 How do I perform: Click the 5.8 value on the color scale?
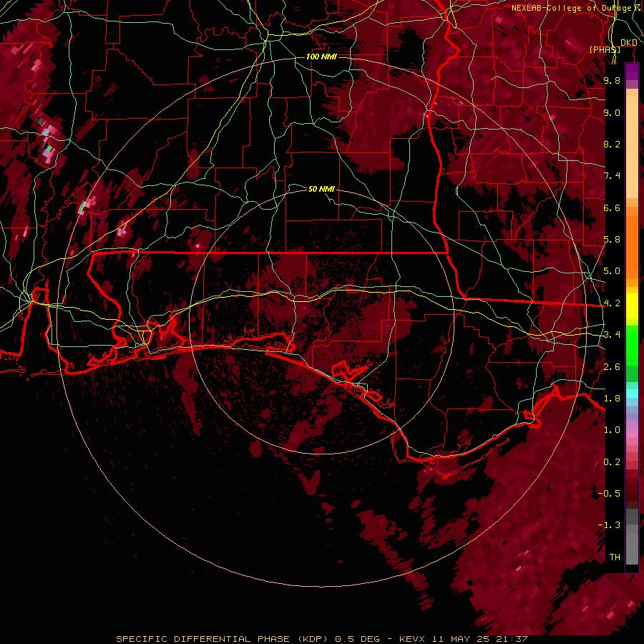pyautogui.click(x=612, y=240)
